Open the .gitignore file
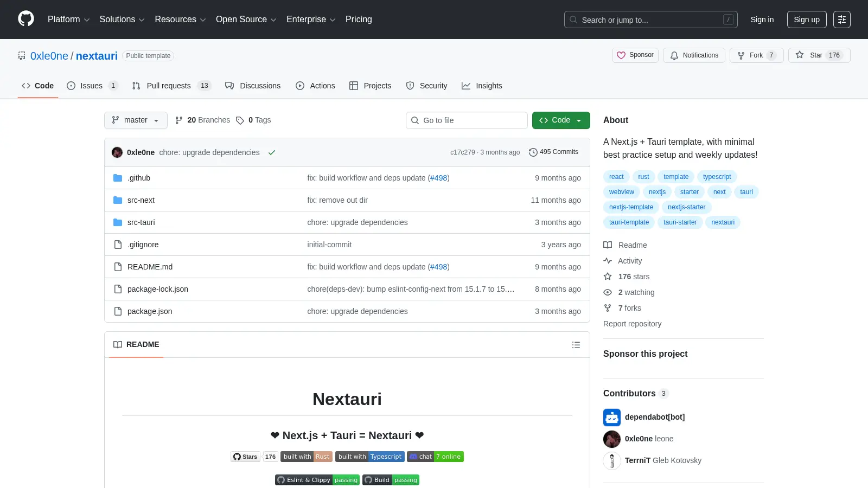This screenshot has height=488, width=868. tap(143, 245)
